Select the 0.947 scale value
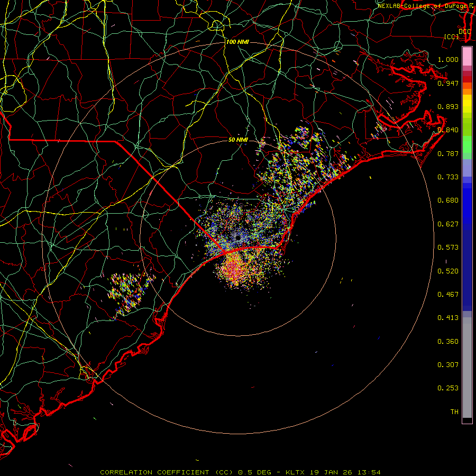The image size is (476, 476). [448, 83]
